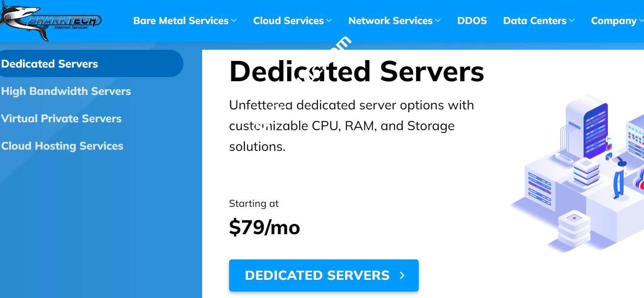Image resolution: width=644 pixels, height=298 pixels.
Task: Click the server illustration graphic
Action: [576, 174]
